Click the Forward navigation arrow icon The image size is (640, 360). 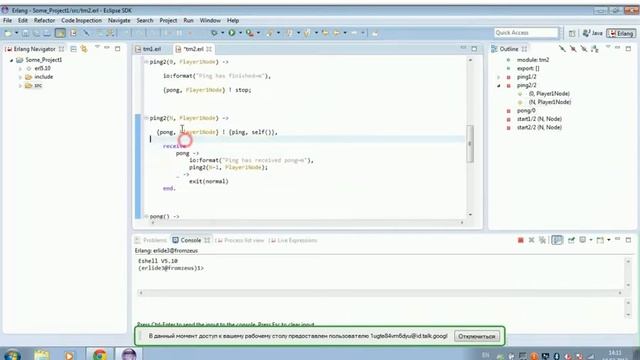354,33
